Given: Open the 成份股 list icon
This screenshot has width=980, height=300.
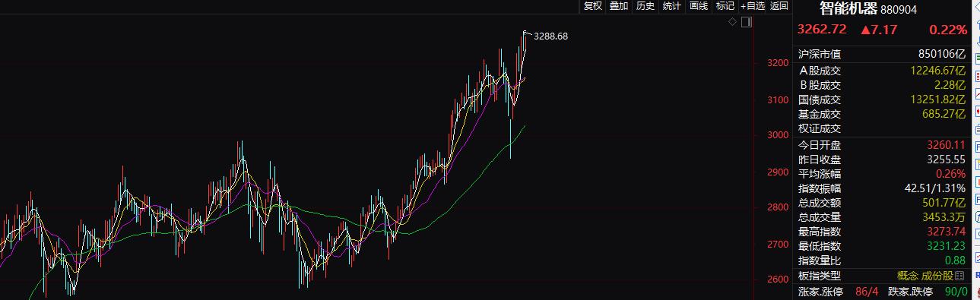Looking at the screenshot, I should 959,276.
